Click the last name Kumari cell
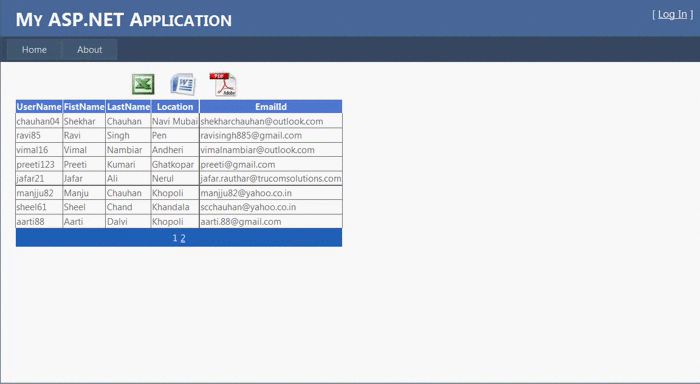Viewport: 700px width, 384px height. (x=128, y=164)
